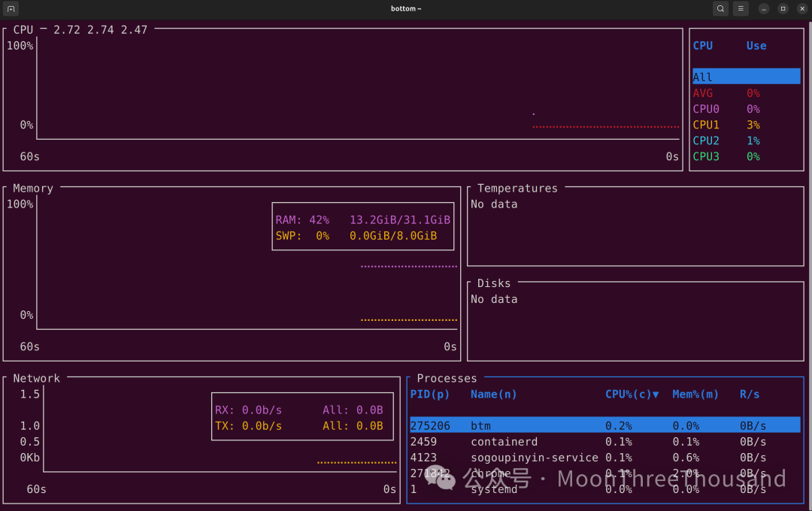Image resolution: width=812 pixels, height=511 pixels.
Task: Maximize the bottom terminal window
Action: point(783,9)
